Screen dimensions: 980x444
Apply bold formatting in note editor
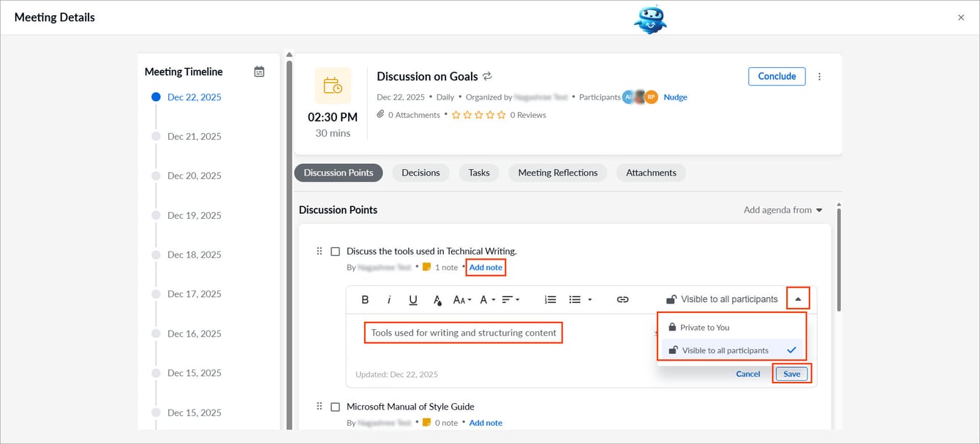click(365, 299)
